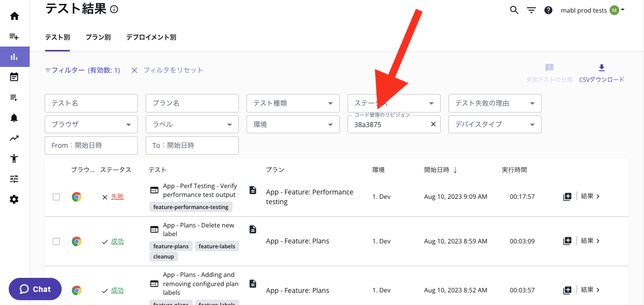Switch to the デプロイメント別 tab
Screen dimensions: 644x305
(x=151, y=37)
